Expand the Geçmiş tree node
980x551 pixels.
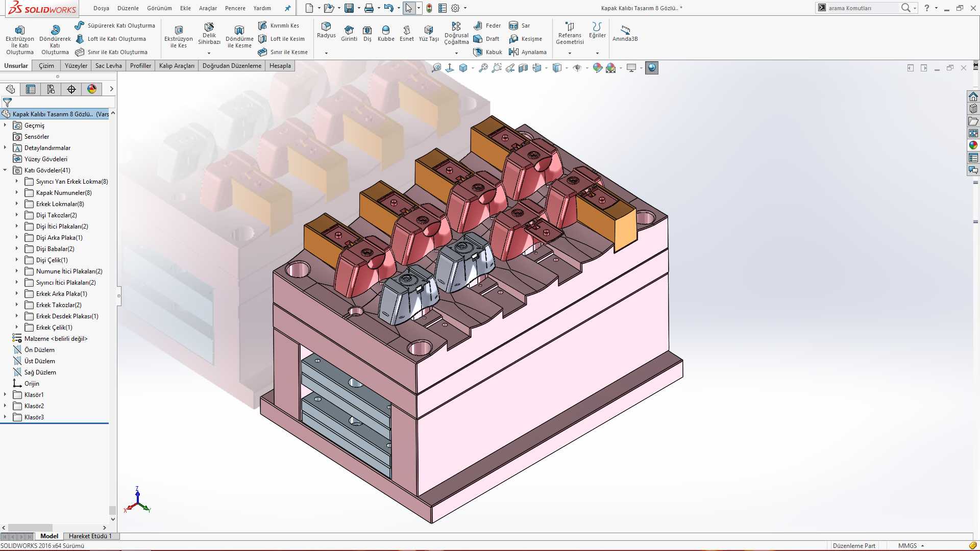tap(5, 125)
